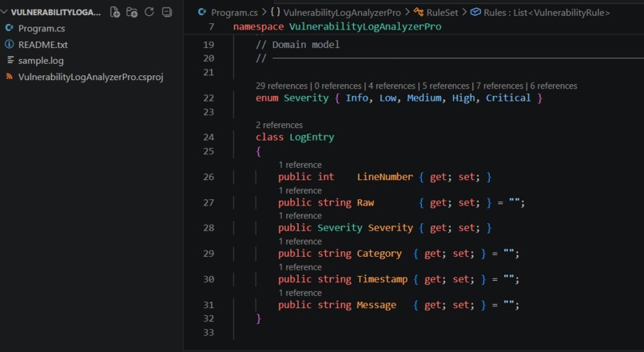Open VulnerabilityLogAnalyzerPro.csproj file
The height and width of the screenshot is (352, 644).
(x=91, y=77)
